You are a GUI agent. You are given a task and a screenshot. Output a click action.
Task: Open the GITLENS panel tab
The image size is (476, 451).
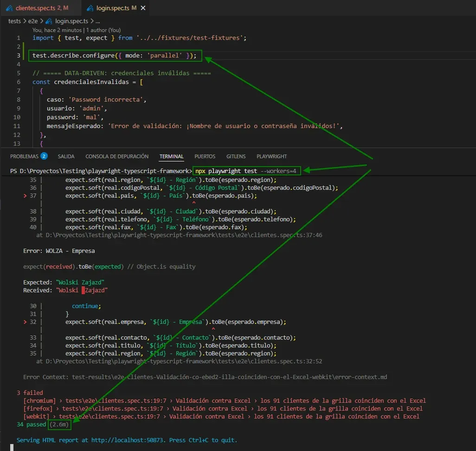(236, 156)
